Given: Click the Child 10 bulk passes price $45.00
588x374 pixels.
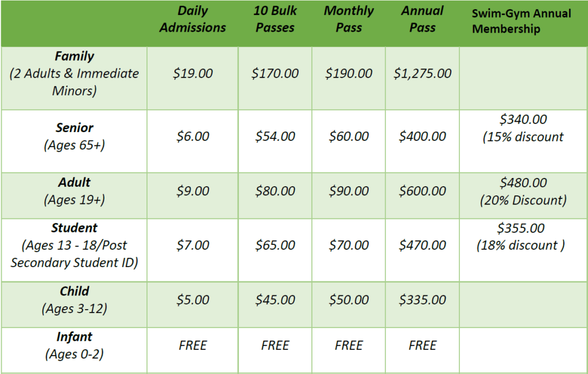Looking at the screenshot, I should tap(275, 300).
